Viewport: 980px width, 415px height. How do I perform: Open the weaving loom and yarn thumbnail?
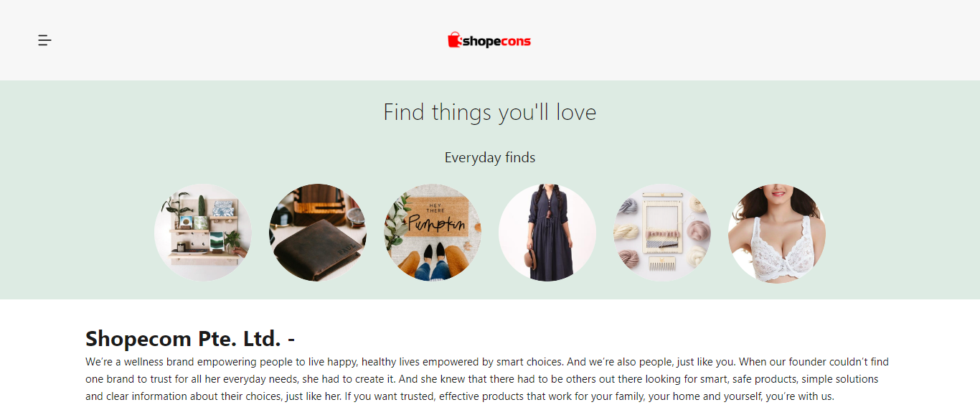662,233
